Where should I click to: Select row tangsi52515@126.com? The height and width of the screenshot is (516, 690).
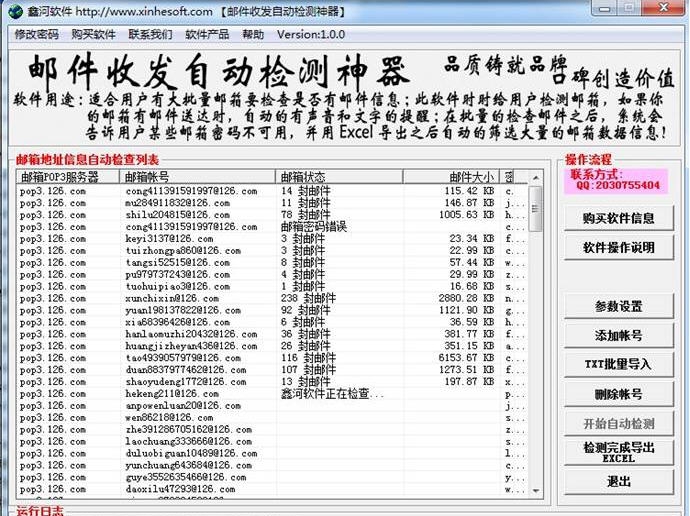point(272,262)
